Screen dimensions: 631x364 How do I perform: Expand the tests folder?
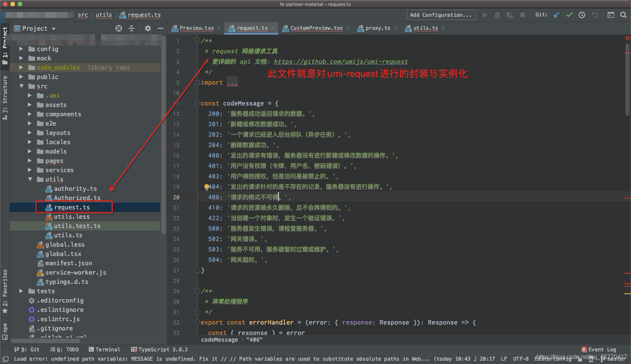[x=21, y=291]
